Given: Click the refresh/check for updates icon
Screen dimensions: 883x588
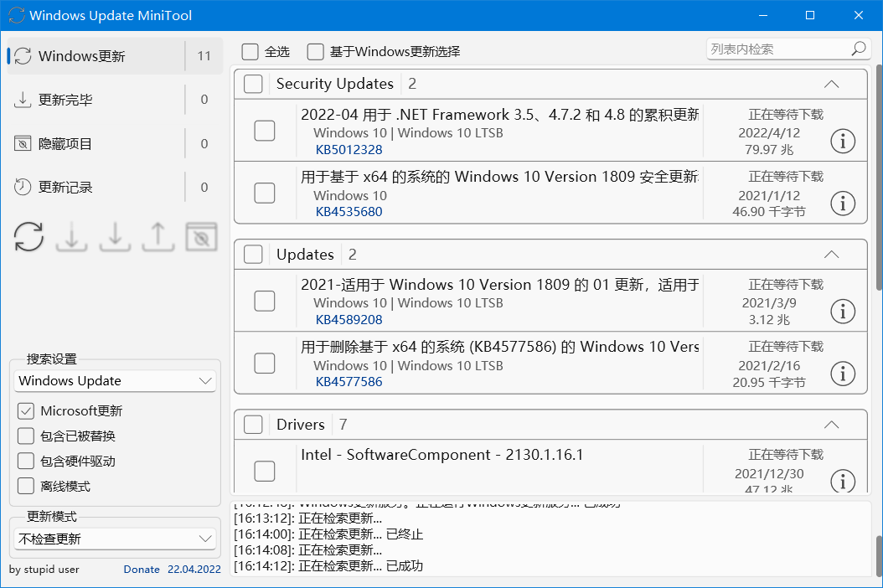Looking at the screenshot, I should click(28, 236).
